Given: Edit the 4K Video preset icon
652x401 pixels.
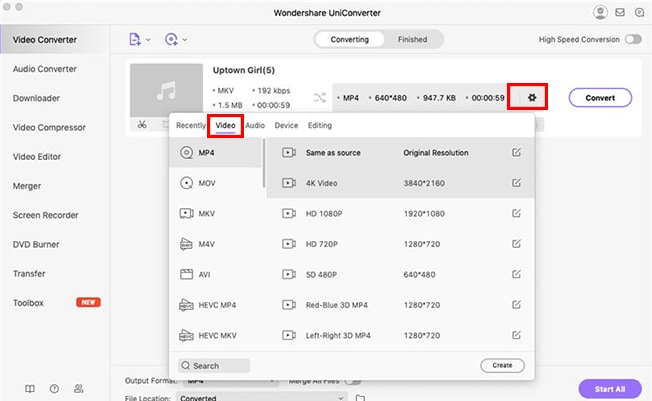Looking at the screenshot, I should (x=516, y=183).
